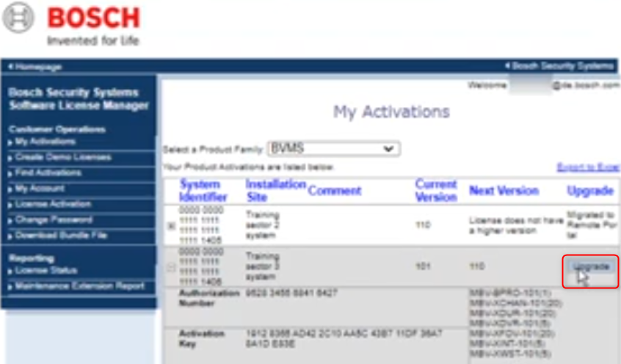Click the Bosch logo emblem
621x364 pixels.
pos(18,18)
